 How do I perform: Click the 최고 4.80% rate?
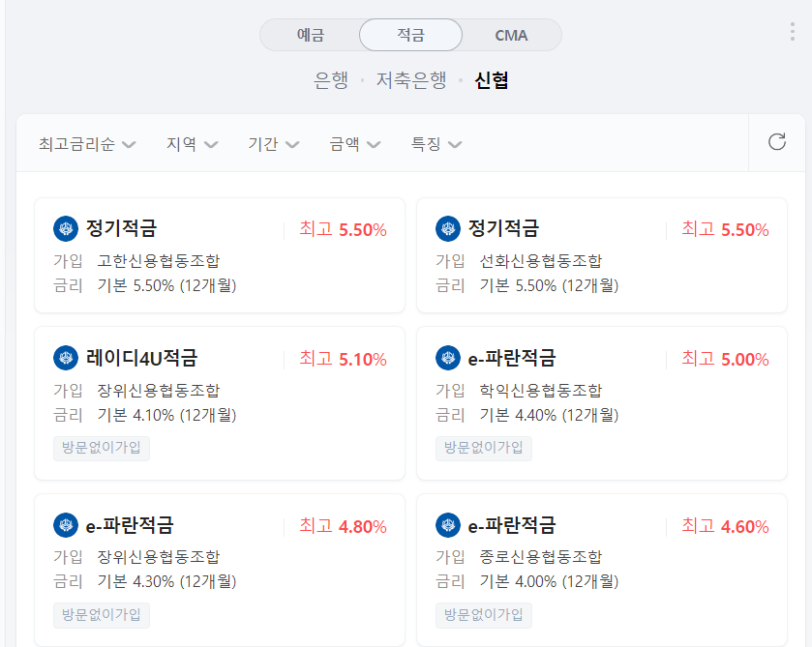[x=343, y=526]
